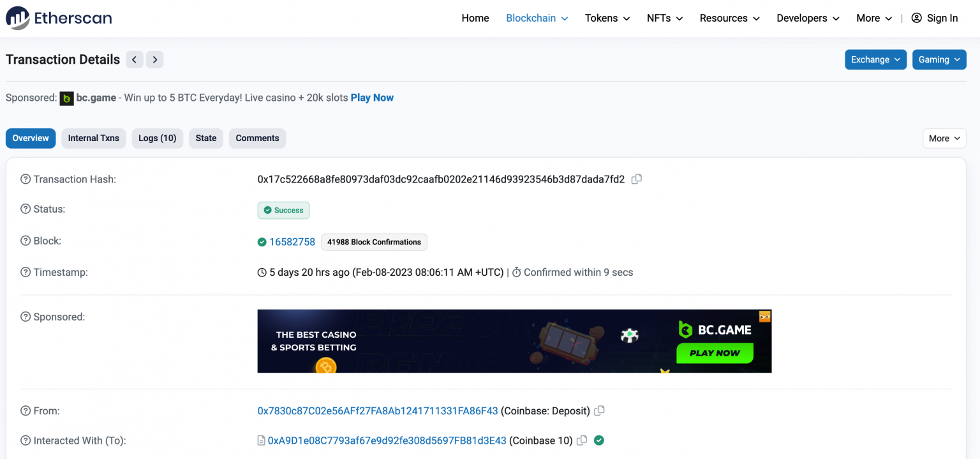Screen dimensions: 980x459
Task: Click the '(Coinbase 10)' label
Action: tap(541, 440)
